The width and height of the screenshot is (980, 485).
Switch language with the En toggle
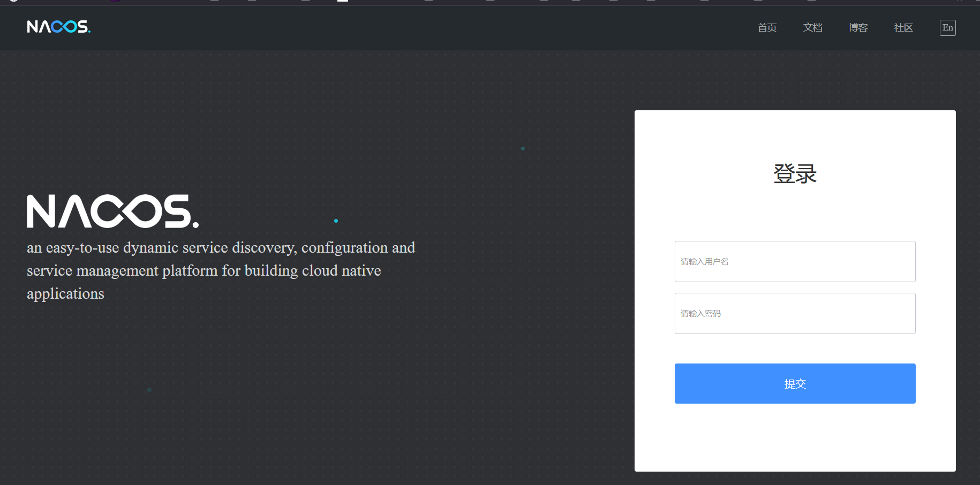(948, 28)
